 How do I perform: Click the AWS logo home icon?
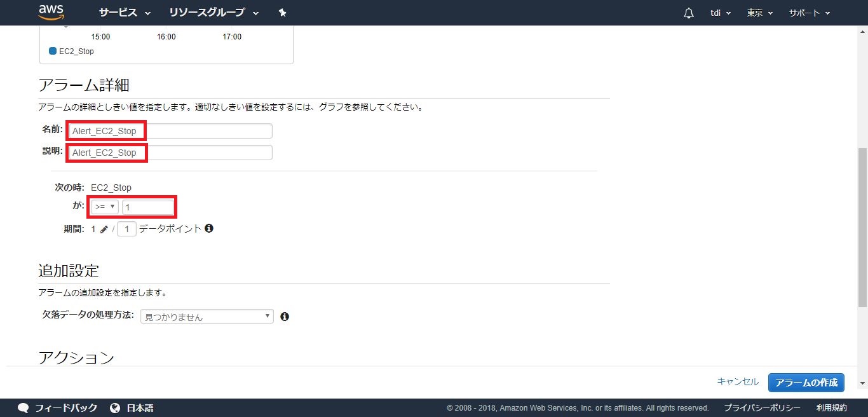click(x=51, y=12)
